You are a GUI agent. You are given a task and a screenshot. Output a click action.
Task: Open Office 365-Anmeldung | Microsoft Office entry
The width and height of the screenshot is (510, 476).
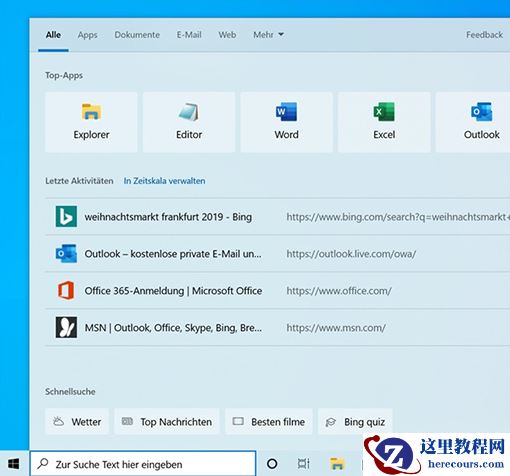pos(278,291)
